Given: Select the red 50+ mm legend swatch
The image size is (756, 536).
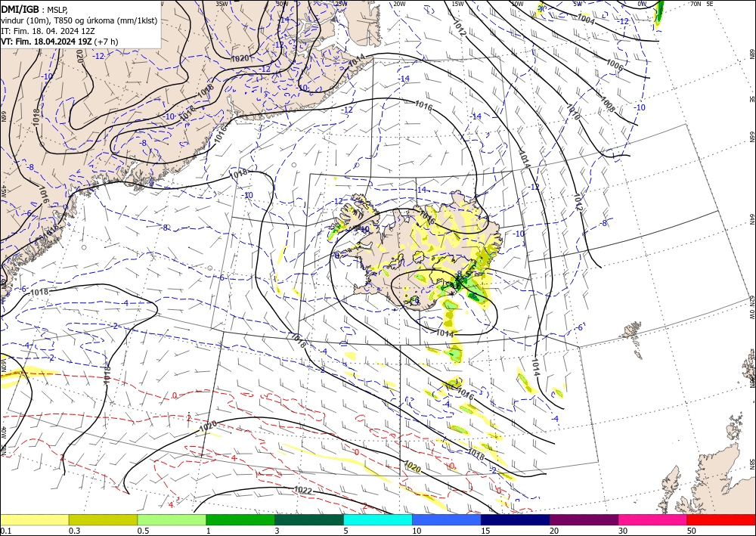Looking at the screenshot, I should pyautogui.click(x=721, y=519).
